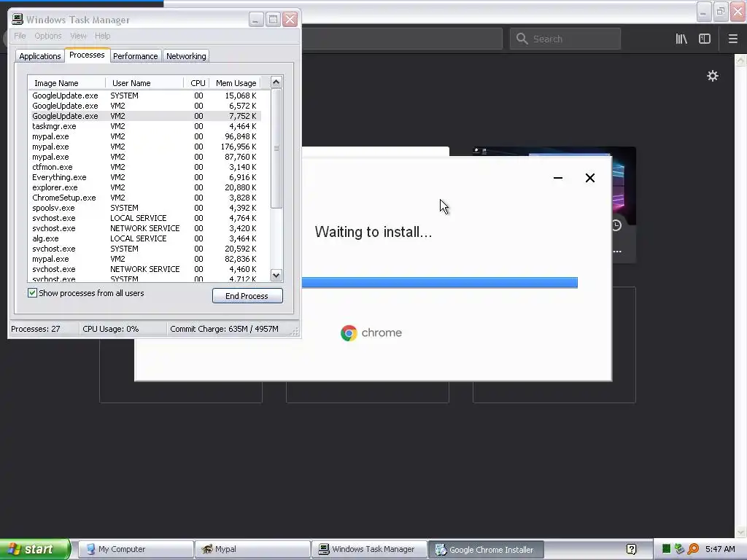Click the search magnifier icon in Mypal
747x560 pixels.
click(x=522, y=39)
